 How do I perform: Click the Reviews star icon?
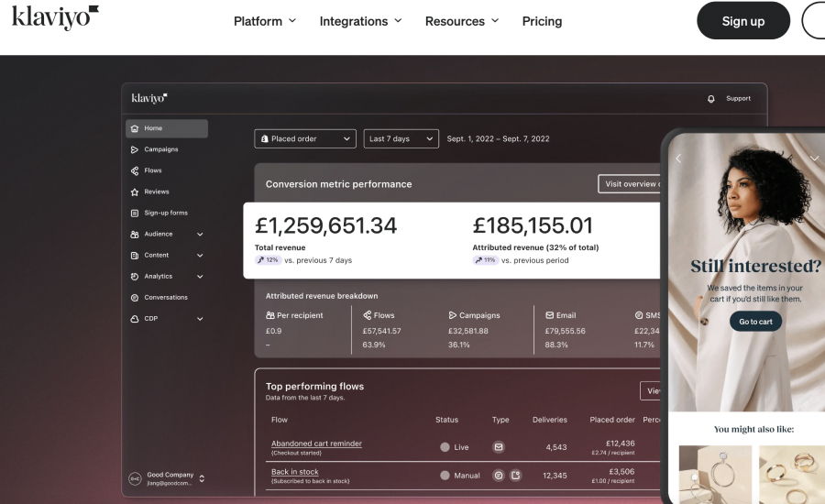tap(135, 192)
